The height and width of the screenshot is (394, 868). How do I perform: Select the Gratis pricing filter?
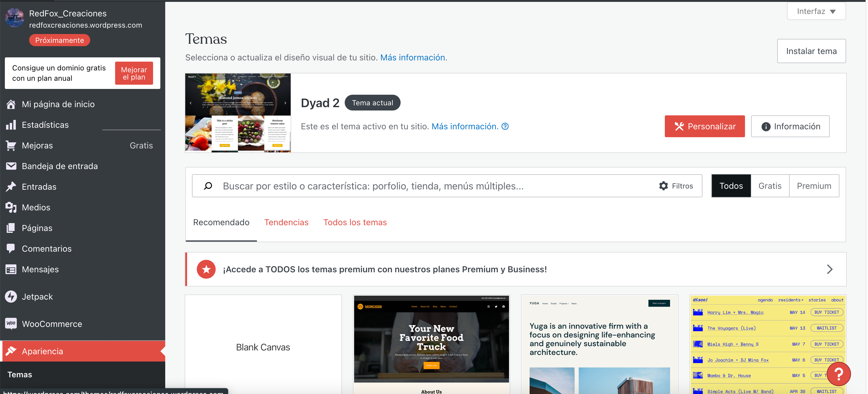tap(770, 186)
